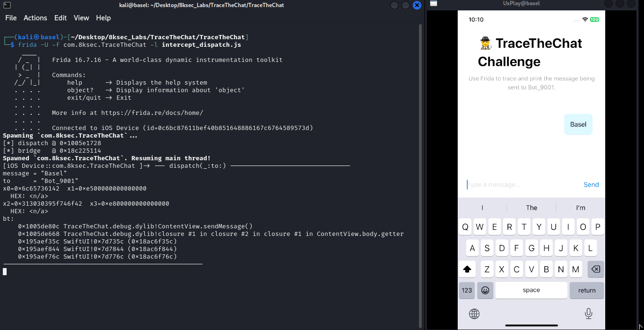Click the TraceTheChat Challenge heading
Screen dimensions: 644x330
[530, 52]
